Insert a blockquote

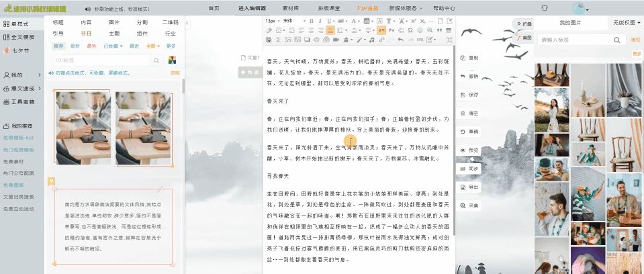pyautogui.click(x=439, y=30)
